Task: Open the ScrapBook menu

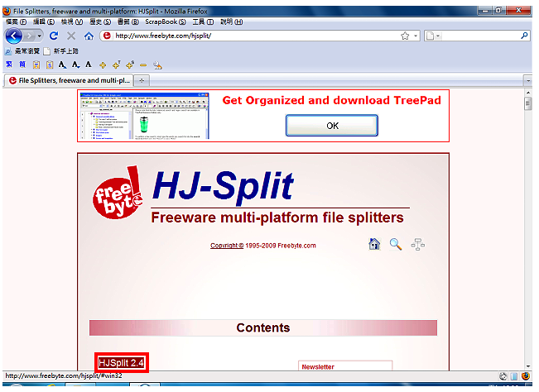Action: coord(166,22)
